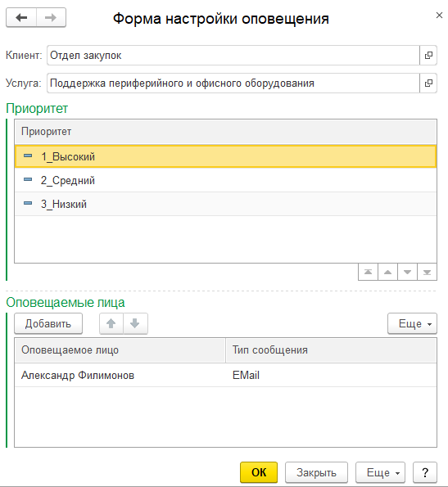Click the Приоритет column header

click(x=225, y=132)
